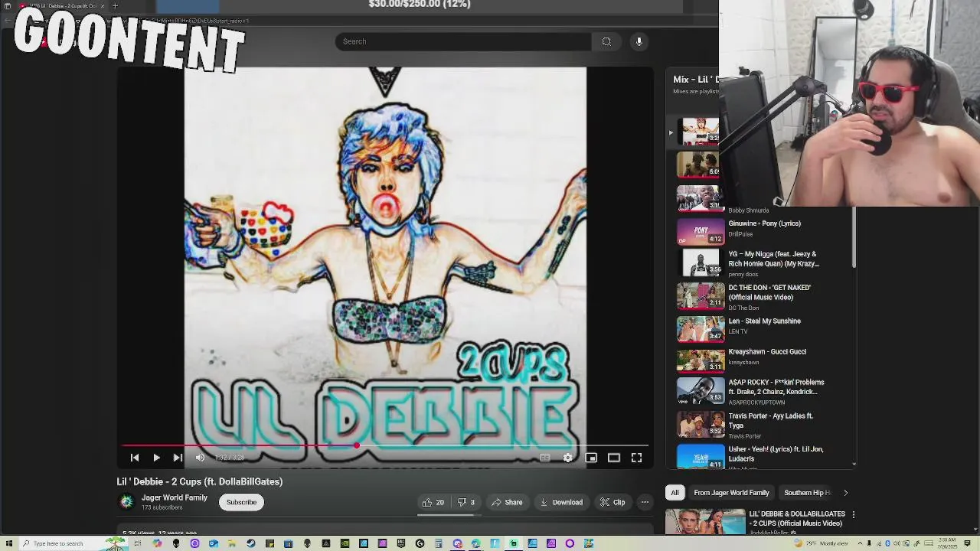Open the Windows Start menu
The image size is (980, 551).
coord(8,543)
